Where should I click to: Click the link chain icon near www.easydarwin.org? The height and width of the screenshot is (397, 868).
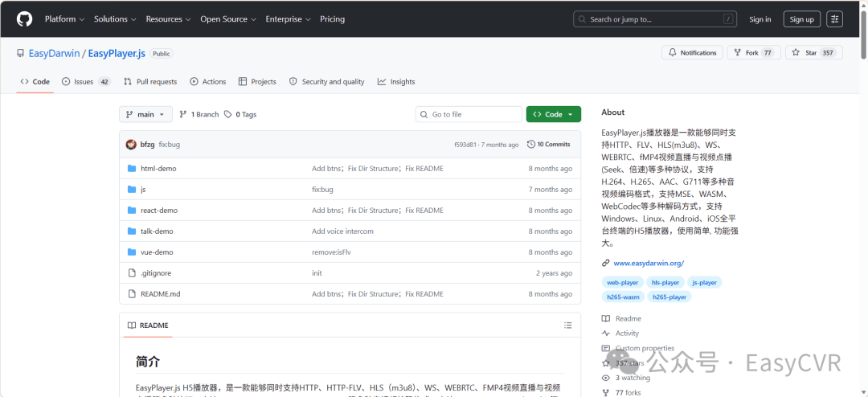(x=606, y=264)
